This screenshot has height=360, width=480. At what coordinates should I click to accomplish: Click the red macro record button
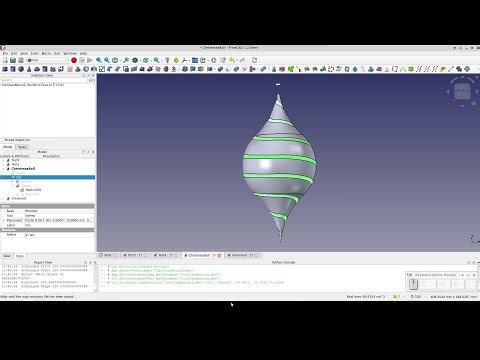click(x=74, y=60)
